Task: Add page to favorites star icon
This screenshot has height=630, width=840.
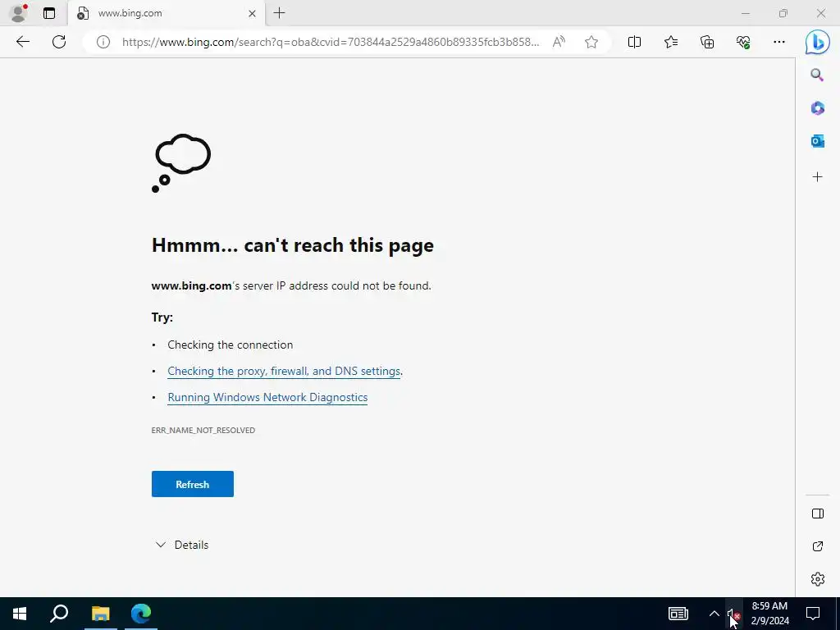Action: tap(591, 42)
